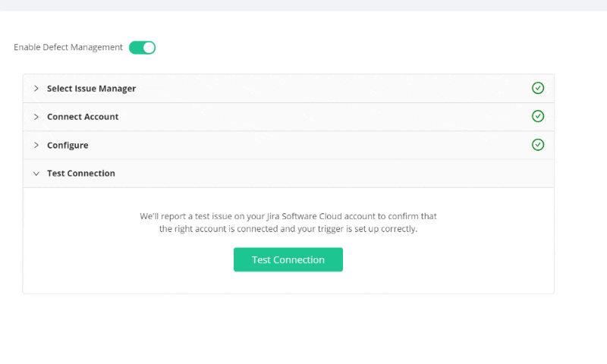The width and height of the screenshot is (607, 364).
Task: Open the Select Issue Manager section title
Action: click(x=91, y=89)
